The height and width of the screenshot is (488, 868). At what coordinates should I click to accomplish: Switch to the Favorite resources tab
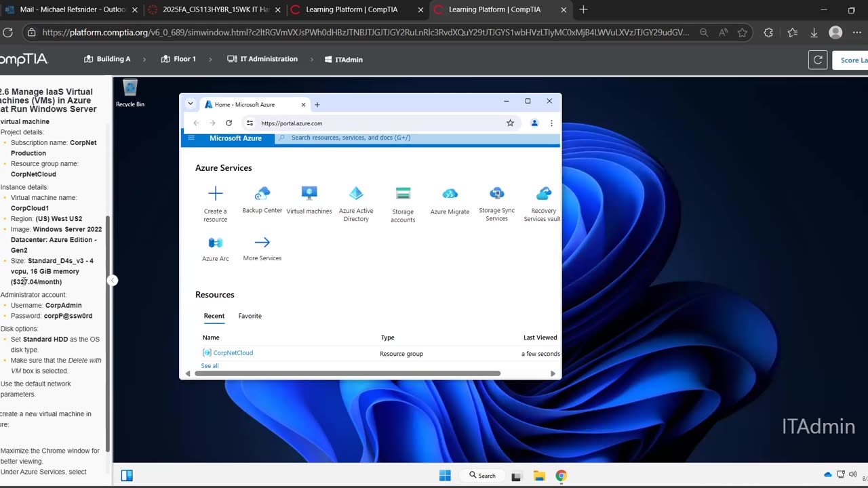point(250,316)
